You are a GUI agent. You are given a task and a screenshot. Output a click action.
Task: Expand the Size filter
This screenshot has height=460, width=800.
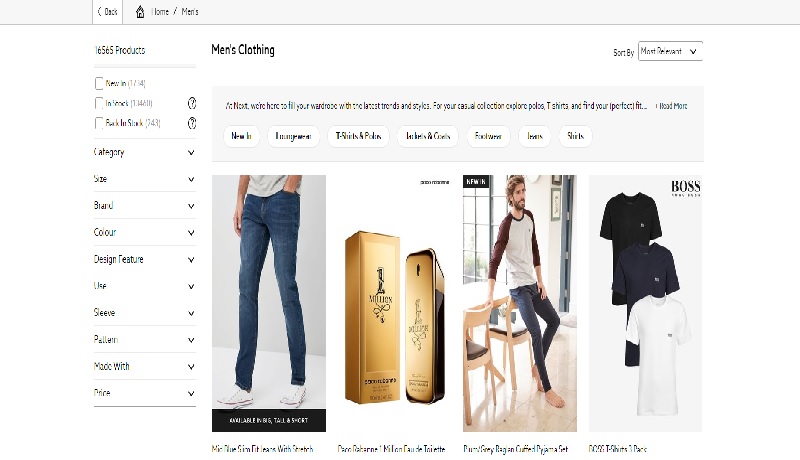(x=145, y=179)
